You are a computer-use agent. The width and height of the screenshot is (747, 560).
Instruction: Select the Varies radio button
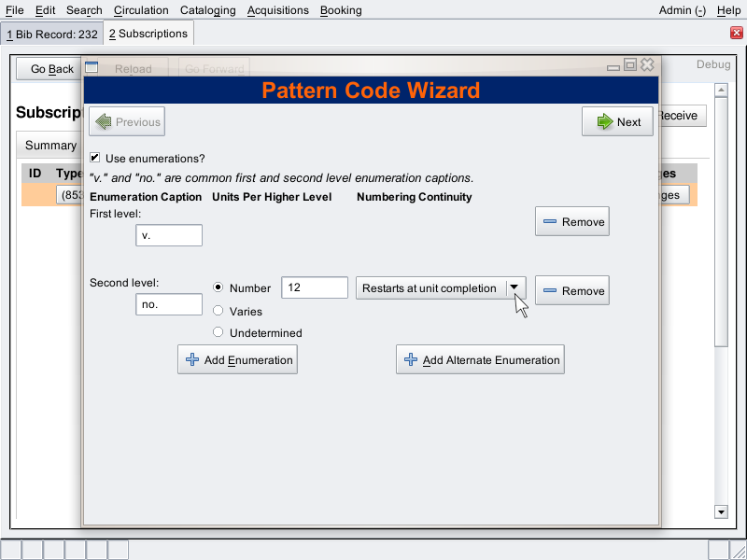point(218,311)
